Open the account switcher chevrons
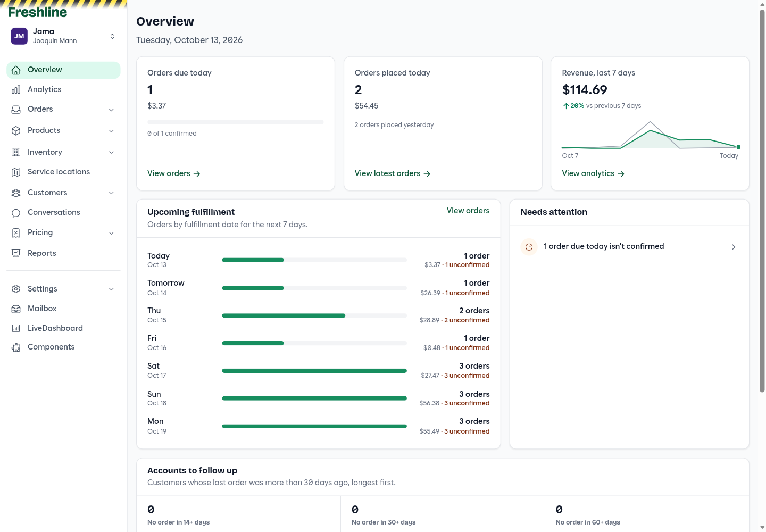The image size is (766, 532). (x=112, y=36)
